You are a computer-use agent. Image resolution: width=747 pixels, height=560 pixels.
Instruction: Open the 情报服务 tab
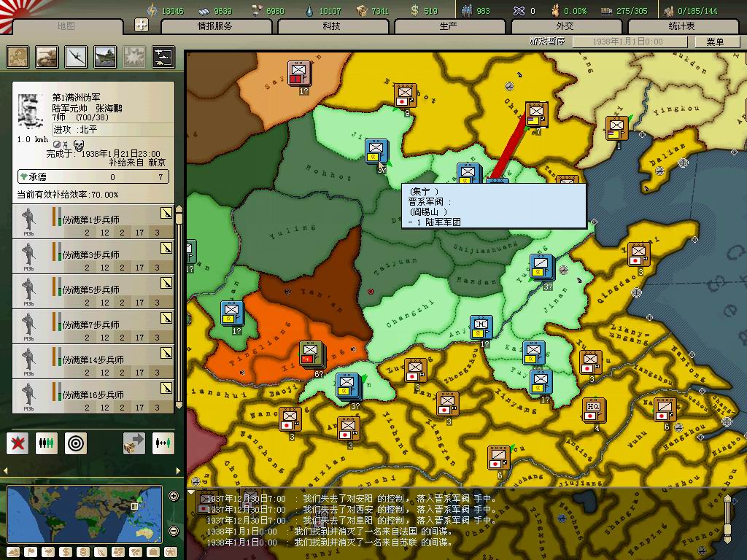click(x=216, y=26)
